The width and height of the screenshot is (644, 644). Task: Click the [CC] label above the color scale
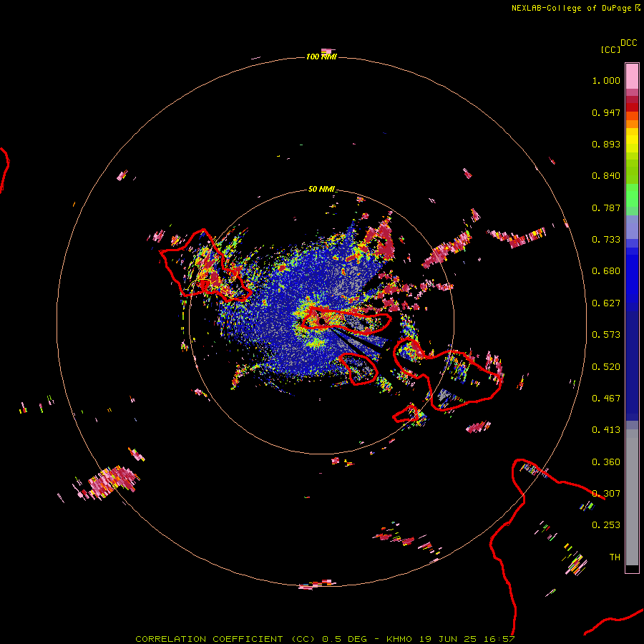pyautogui.click(x=610, y=49)
